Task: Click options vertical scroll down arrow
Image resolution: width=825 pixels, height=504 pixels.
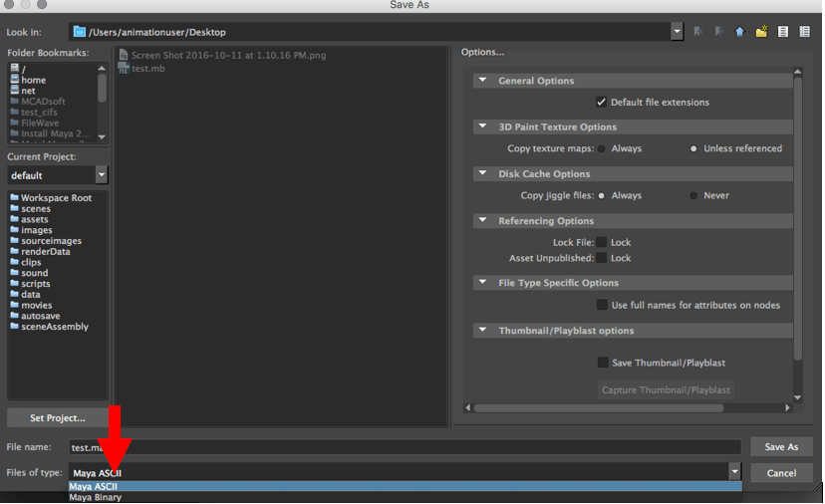Action: tap(798, 397)
